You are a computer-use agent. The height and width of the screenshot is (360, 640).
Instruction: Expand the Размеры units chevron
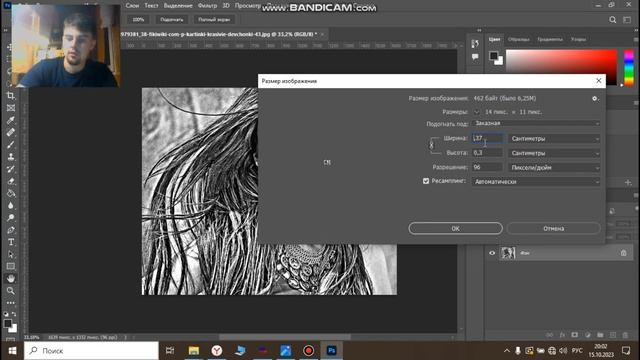click(476, 112)
